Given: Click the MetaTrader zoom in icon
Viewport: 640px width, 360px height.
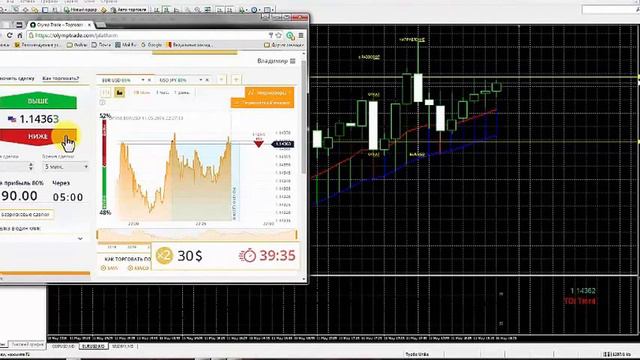Looking at the screenshot, I should pos(188,9).
